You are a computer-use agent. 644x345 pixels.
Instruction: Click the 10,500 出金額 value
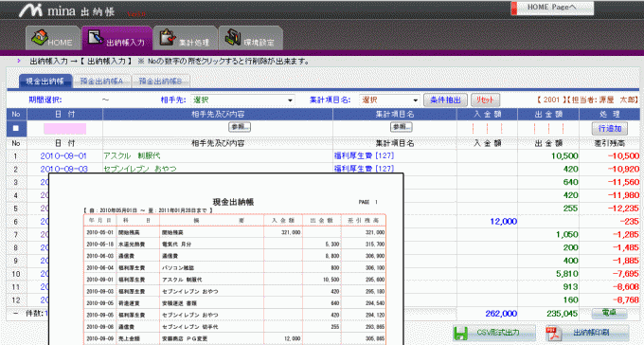click(x=564, y=156)
